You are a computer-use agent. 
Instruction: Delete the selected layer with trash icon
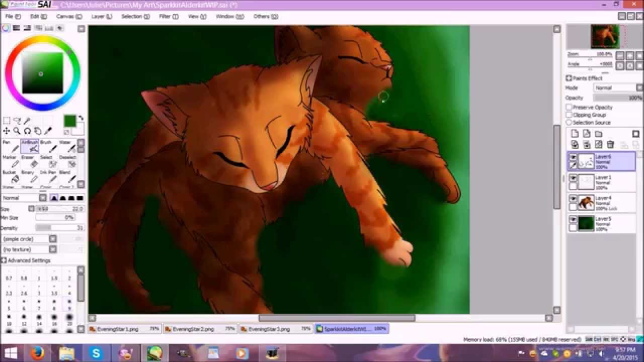pos(610,144)
